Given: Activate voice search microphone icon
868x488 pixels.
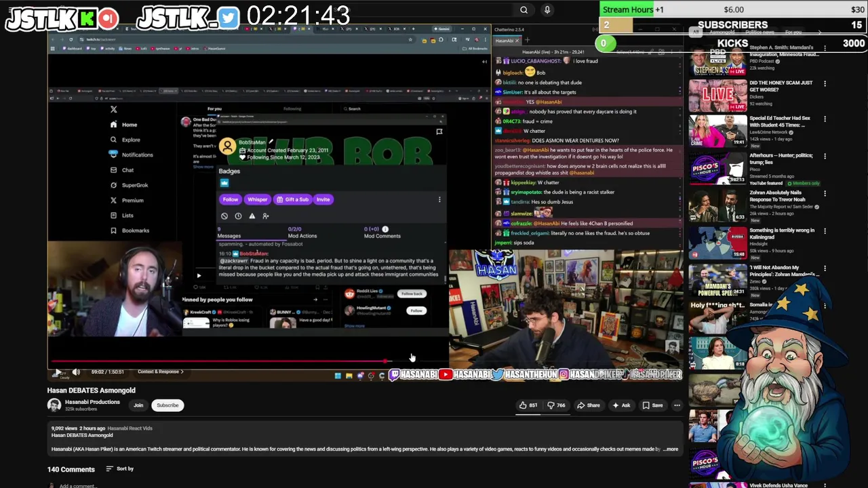Looking at the screenshot, I should (x=547, y=9).
